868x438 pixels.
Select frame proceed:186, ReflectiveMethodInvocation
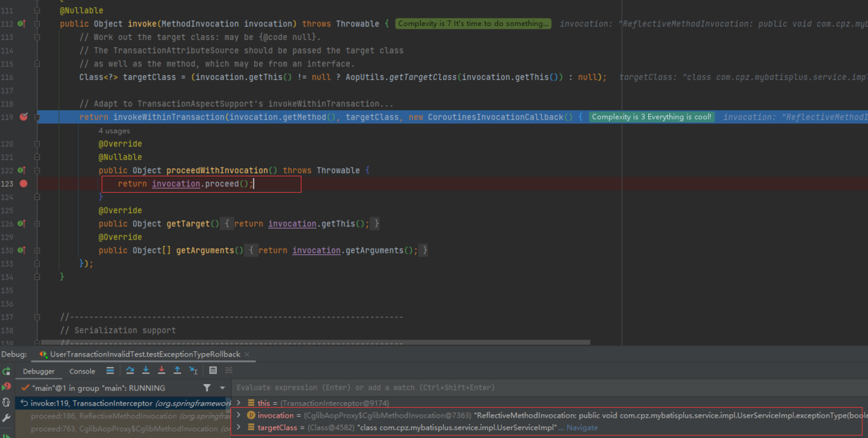123,416
